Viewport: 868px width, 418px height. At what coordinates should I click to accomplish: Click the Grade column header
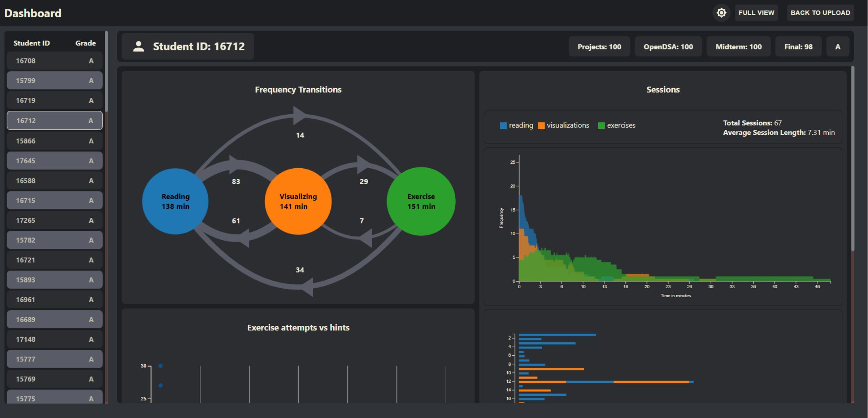(x=86, y=43)
